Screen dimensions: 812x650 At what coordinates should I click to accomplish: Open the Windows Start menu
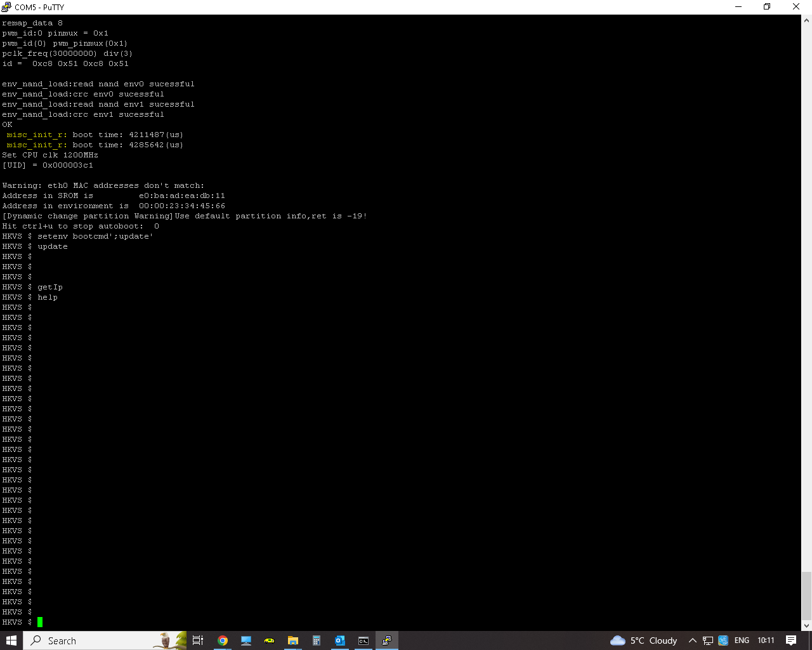[11, 640]
